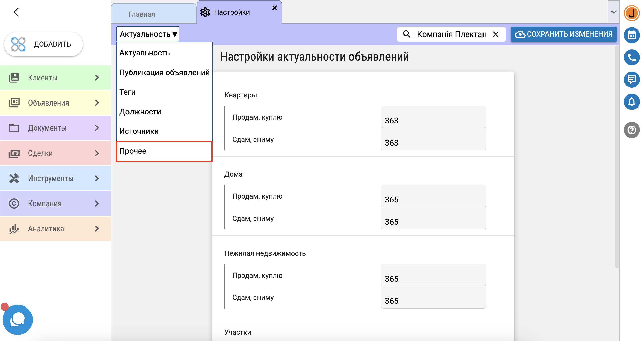This screenshot has height=341, width=644.
Task: Switch to the Главная tab
Action: [x=142, y=14]
